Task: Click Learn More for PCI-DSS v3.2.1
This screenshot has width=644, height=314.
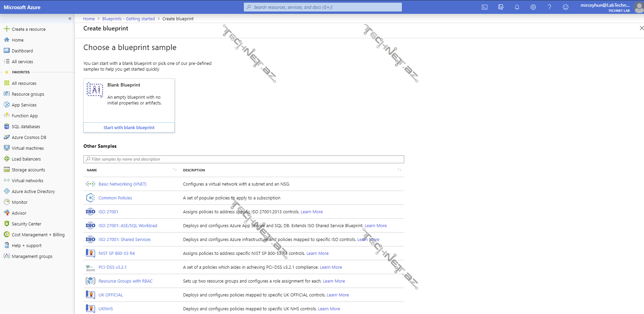Action: [x=331, y=267]
